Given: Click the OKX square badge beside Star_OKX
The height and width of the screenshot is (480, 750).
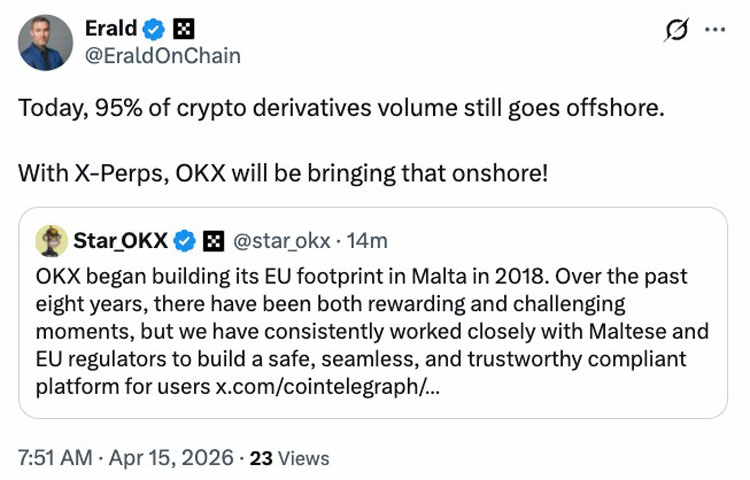Looking at the screenshot, I should (x=212, y=240).
